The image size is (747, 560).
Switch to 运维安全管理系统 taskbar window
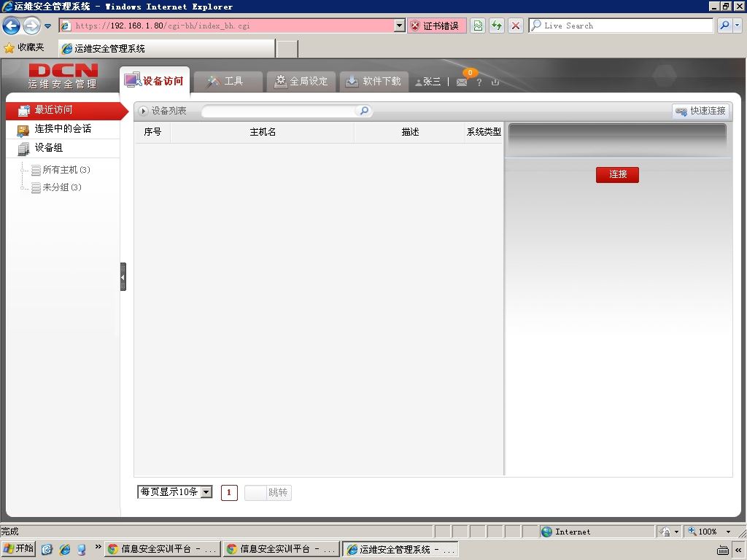click(400, 549)
